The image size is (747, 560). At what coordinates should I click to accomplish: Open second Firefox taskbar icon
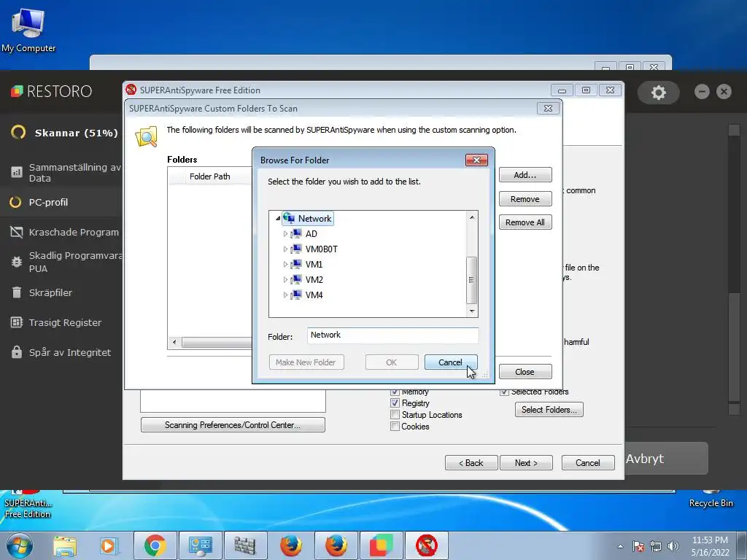(x=336, y=545)
